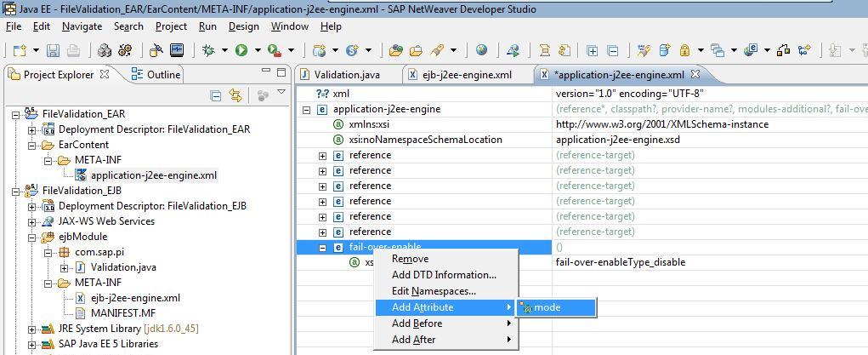Click the new skype-like S wizard icon
This screenshot has width=868, height=355.
(351, 50)
